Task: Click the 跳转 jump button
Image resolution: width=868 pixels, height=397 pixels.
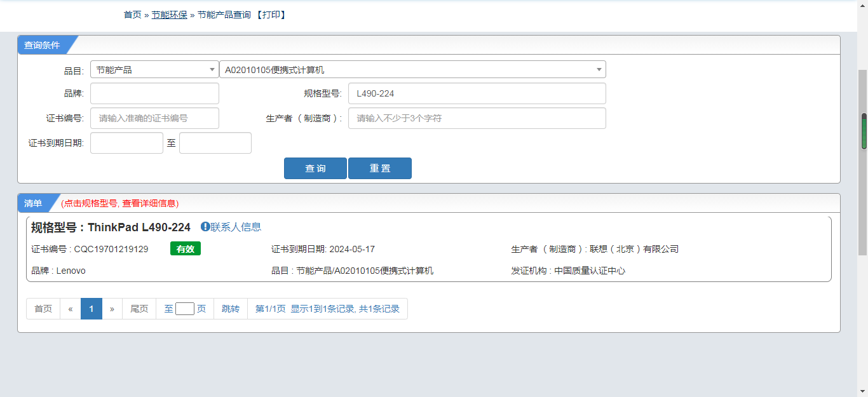Action: click(231, 309)
